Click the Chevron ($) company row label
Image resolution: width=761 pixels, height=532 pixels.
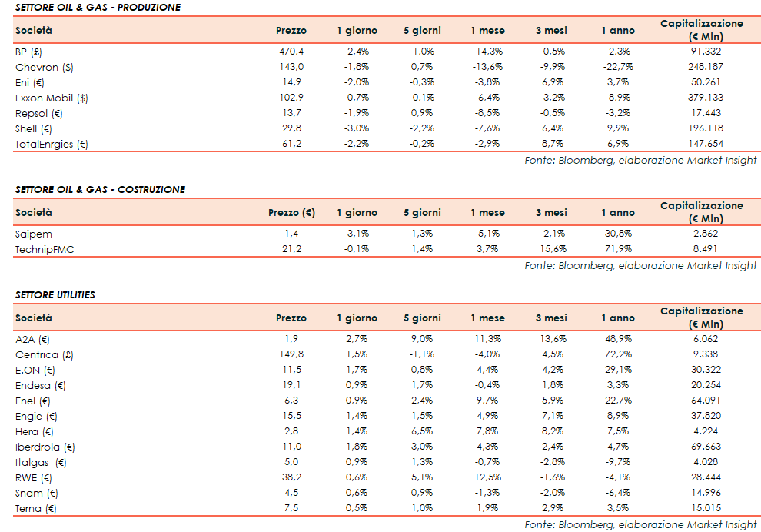44,67
